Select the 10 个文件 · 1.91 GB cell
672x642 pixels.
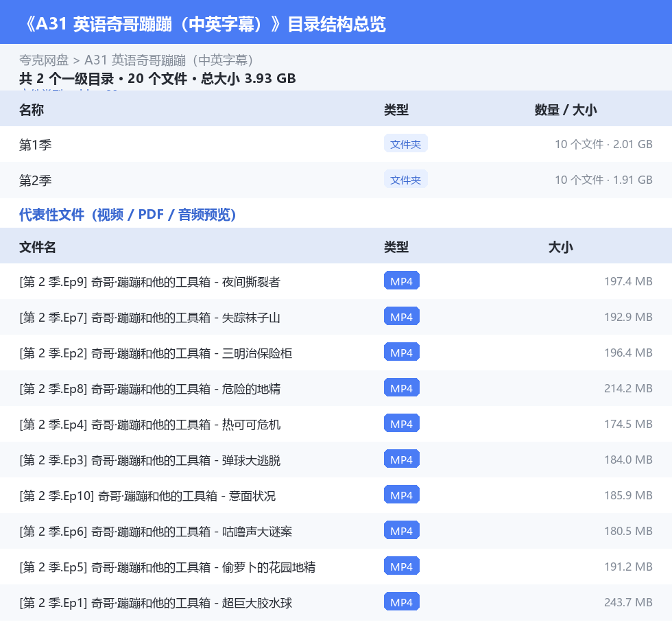pos(603,180)
